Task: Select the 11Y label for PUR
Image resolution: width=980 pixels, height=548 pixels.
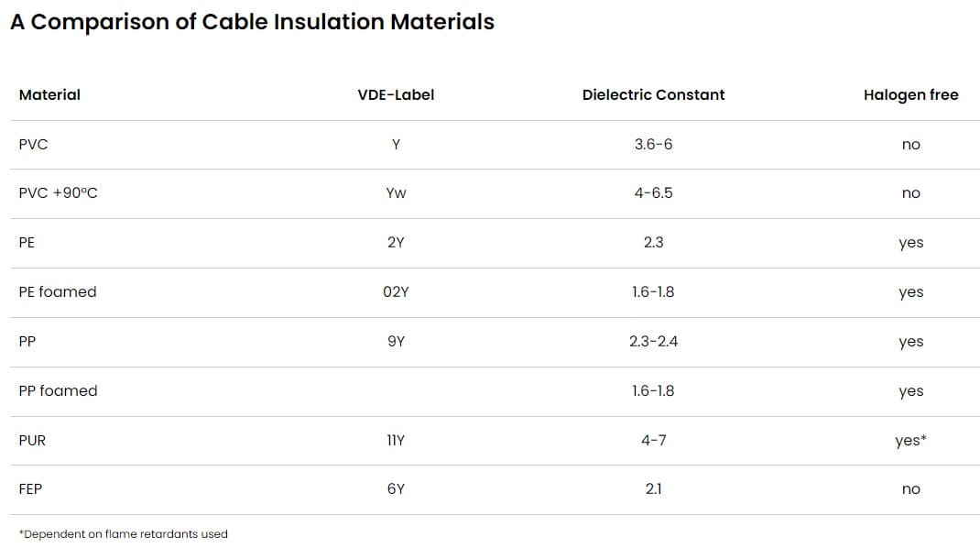Action: (396, 440)
